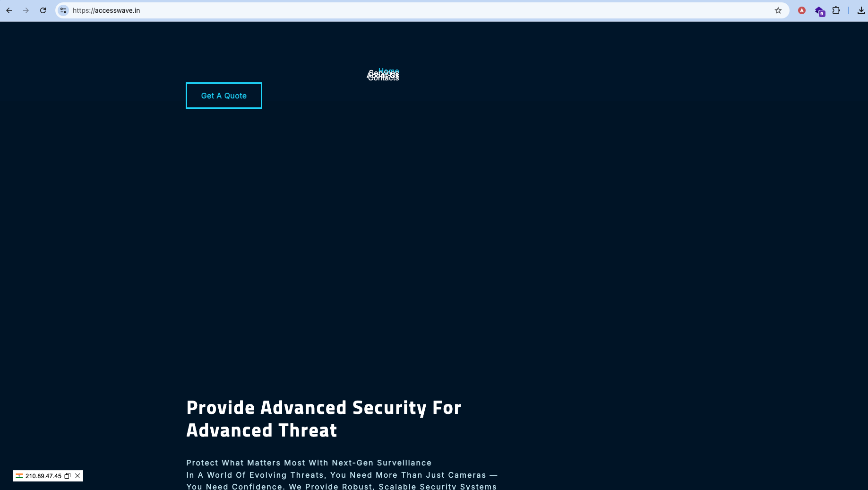Viewport: 868px width, 490px height.
Task: Go back to the previous page
Action: coord(9,10)
